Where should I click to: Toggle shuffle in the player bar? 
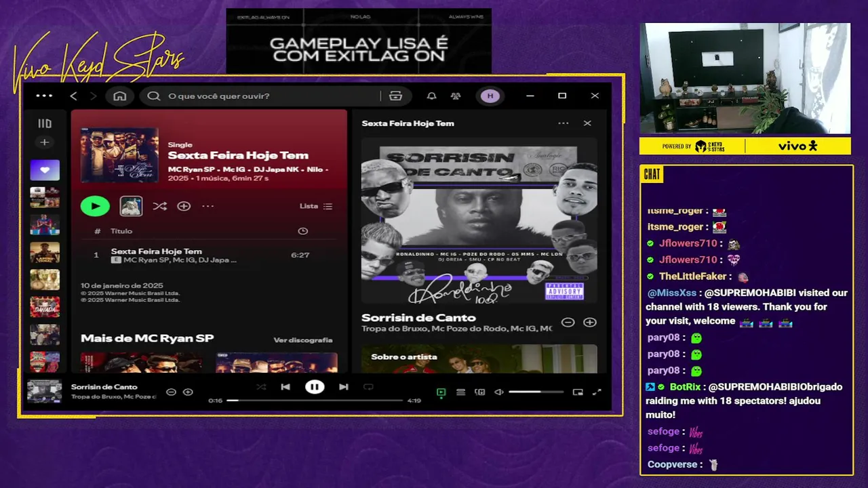coord(261,387)
